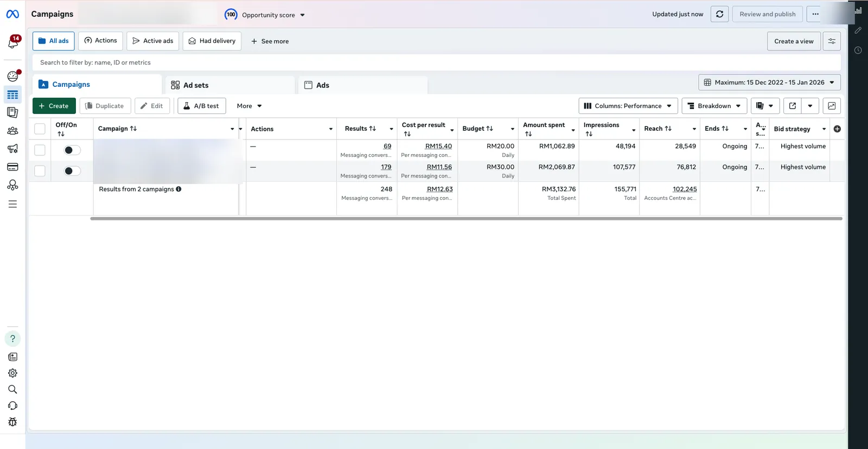
Task: Switch to the Ads tab
Action: coord(363,85)
